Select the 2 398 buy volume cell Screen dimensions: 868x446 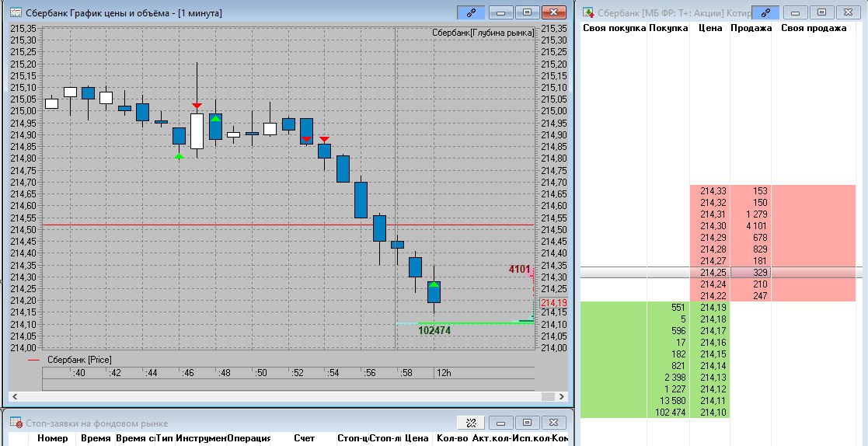click(668, 378)
